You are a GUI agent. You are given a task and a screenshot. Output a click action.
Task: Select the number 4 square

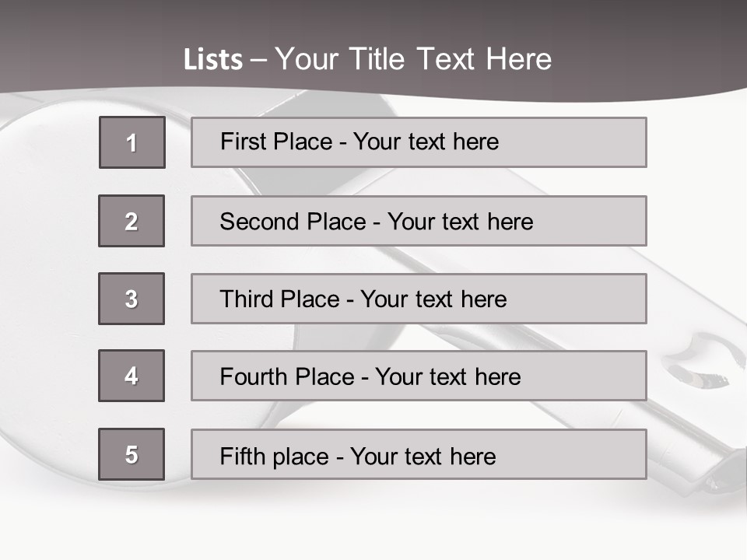coord(132,376)
